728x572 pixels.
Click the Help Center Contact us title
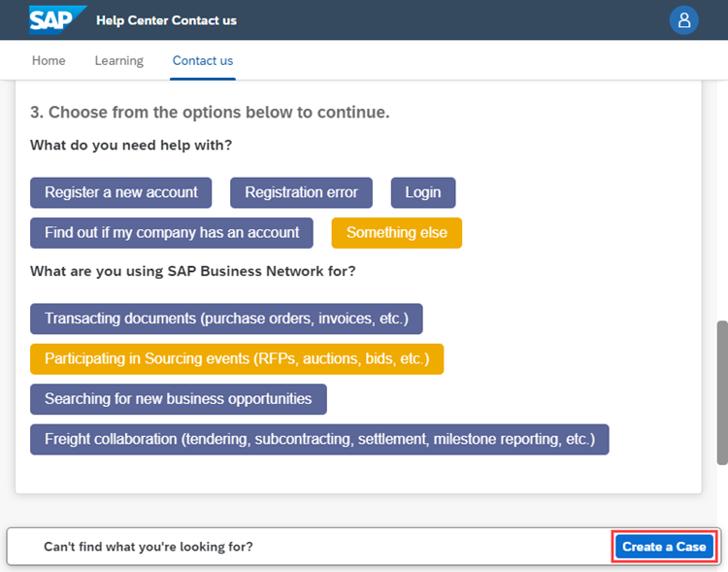tap(166, 20)
